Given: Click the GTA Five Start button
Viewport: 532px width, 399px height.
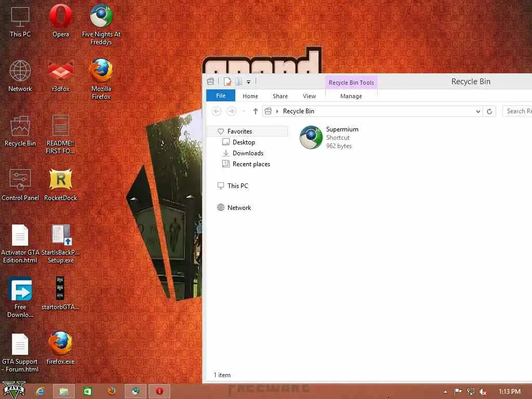Looking at the screenshot, I should 14,390.
